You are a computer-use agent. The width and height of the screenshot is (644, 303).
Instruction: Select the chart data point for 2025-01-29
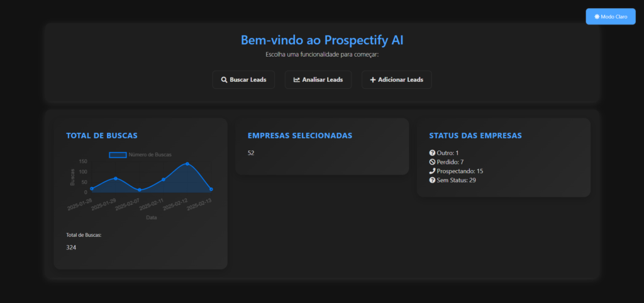pos(115,178)
